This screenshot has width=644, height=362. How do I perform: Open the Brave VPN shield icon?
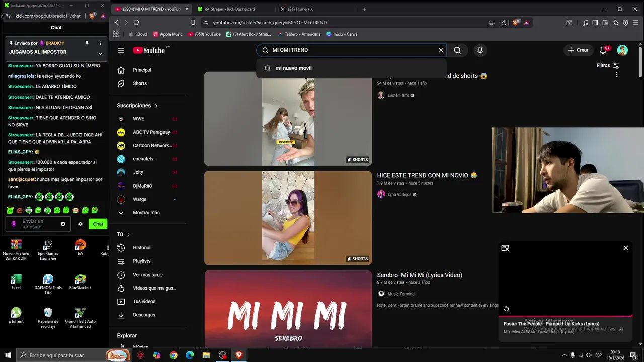(625, 23)
